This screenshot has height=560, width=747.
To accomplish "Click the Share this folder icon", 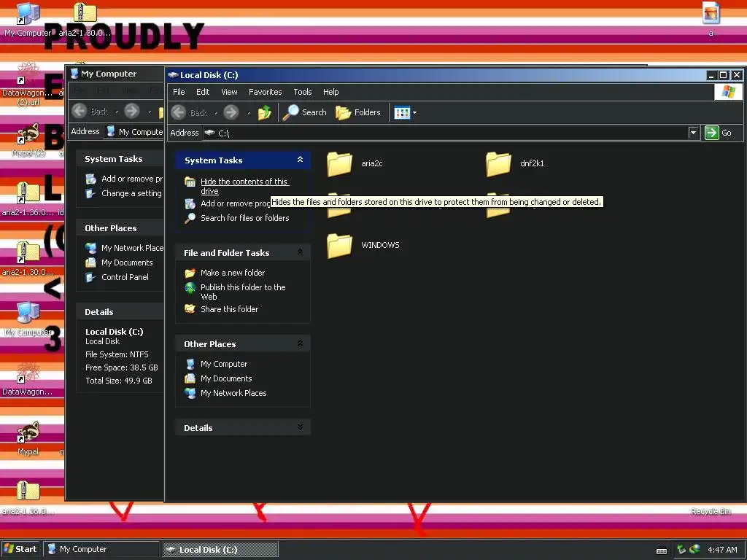I will (x=190, y=309).
